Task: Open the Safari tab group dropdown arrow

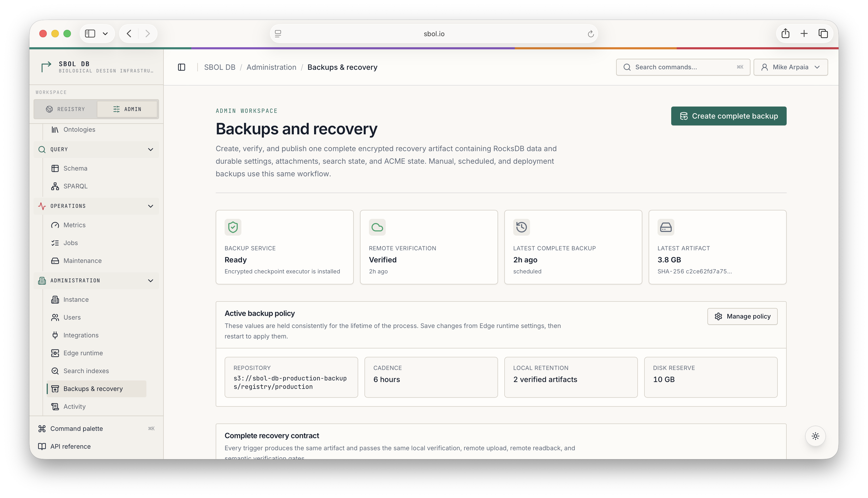Action: (105, 34)
